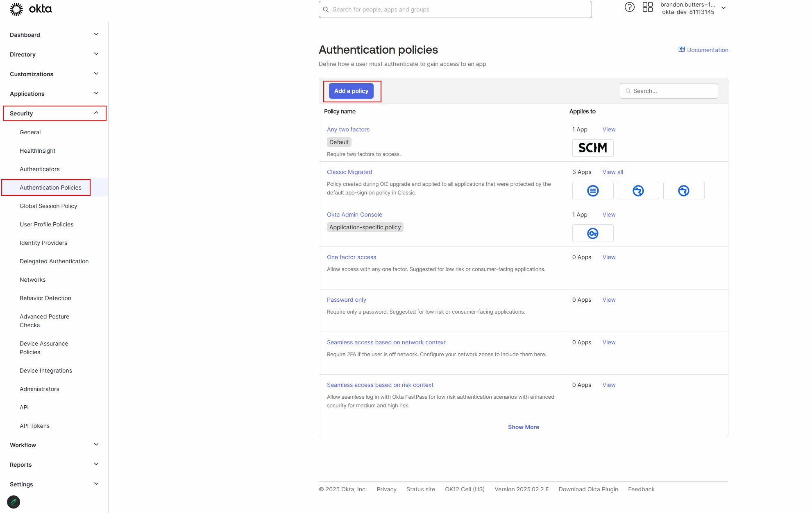812x513 pixels.
Task: Click the Okta Admin Console app icon
Action: pyautogui.click(x=593, y=233)
